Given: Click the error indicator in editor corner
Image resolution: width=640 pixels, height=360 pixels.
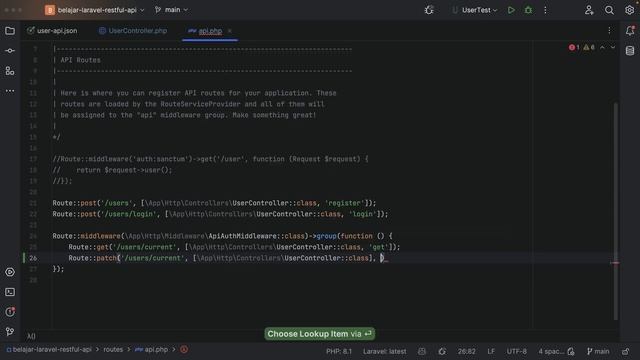Looking at the screenshot, I should click(574, 47).
